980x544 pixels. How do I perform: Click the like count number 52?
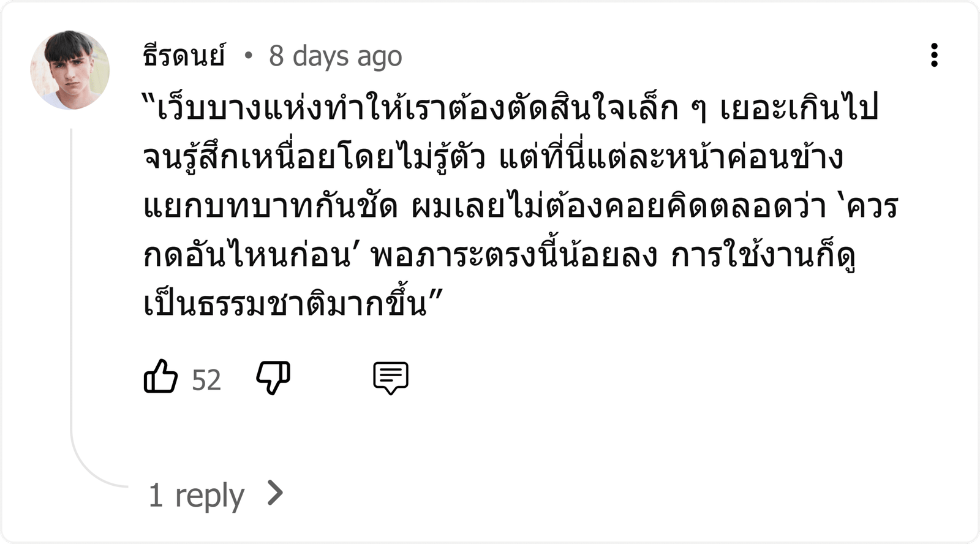[206, 380]
